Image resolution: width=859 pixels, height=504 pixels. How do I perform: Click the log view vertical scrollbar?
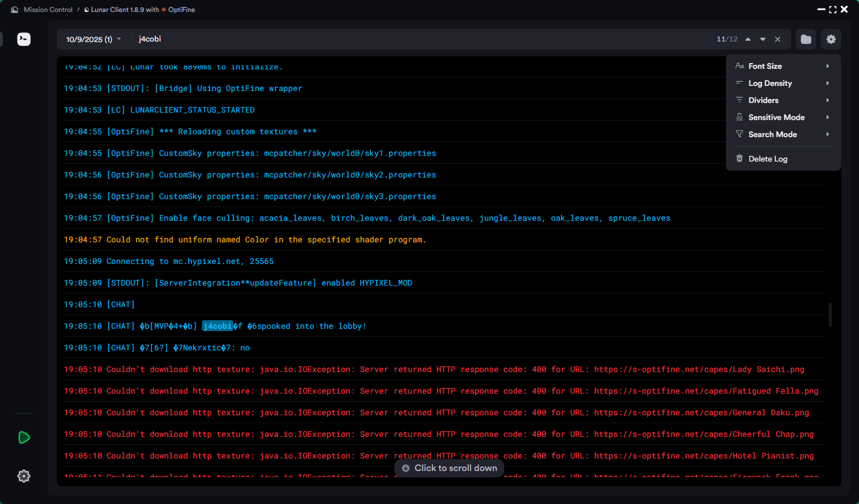point(830,314)
